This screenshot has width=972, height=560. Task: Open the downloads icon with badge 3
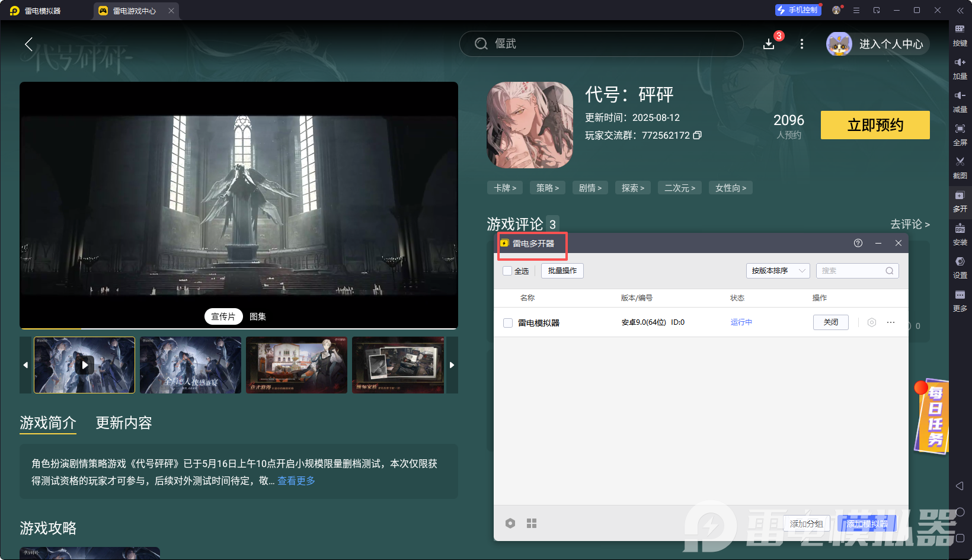769,44
